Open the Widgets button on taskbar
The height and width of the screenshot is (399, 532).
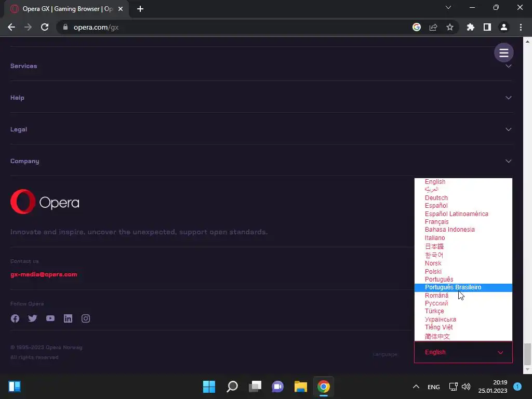point(15,387)
